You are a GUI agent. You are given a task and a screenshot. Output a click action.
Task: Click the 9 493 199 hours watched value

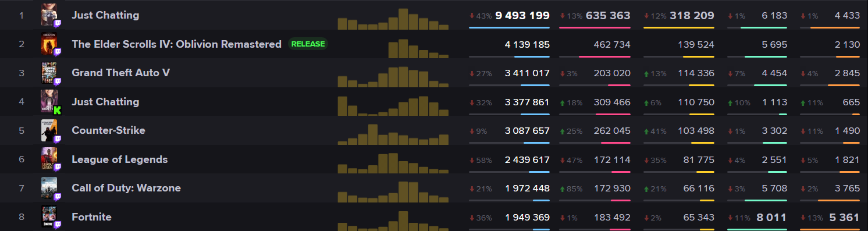coord(522,15)
